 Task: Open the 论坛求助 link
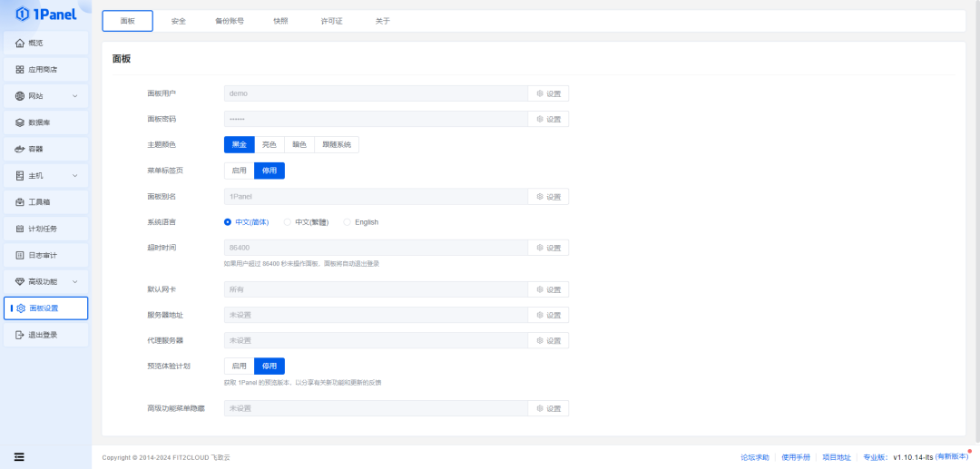click(x=755, y=458)
